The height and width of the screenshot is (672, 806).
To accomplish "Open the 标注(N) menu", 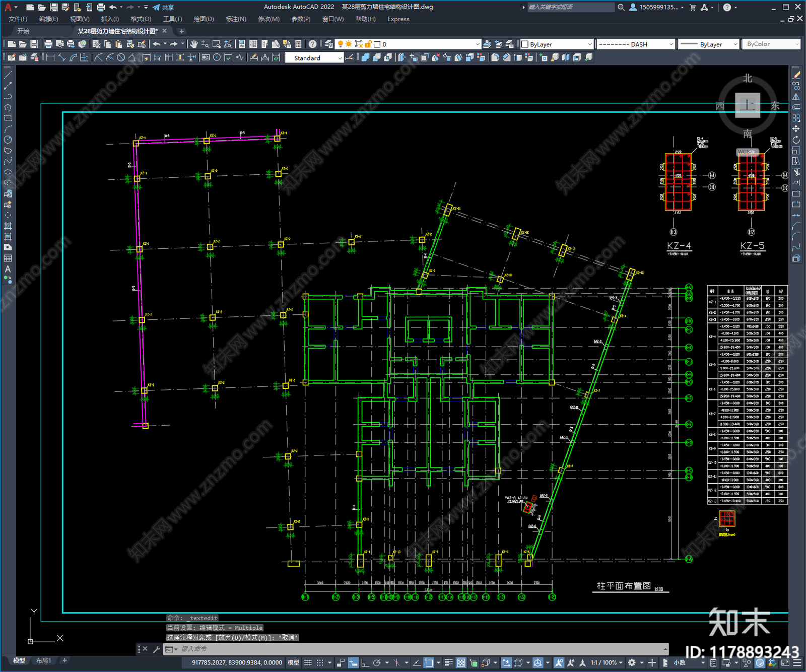I will pos(236,19).
